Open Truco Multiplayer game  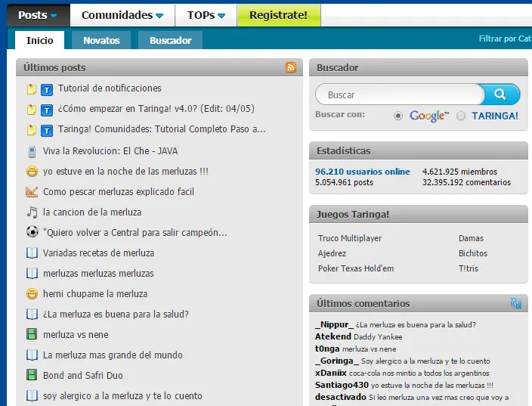coord(350,238)
